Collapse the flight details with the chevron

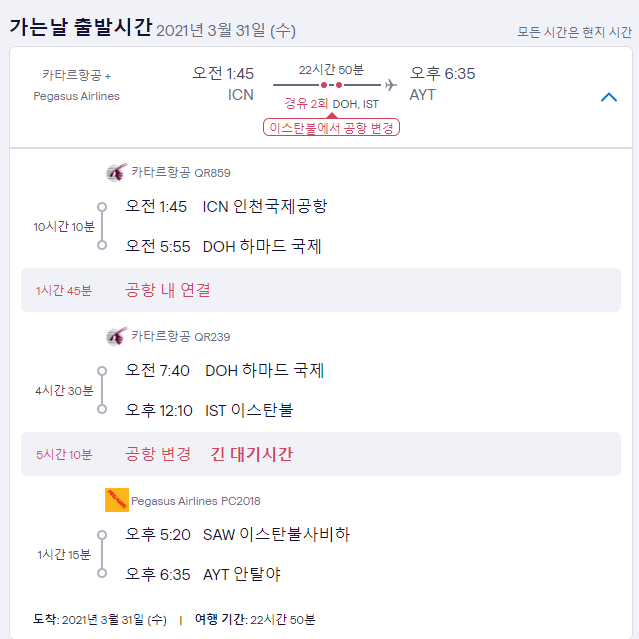(609, 97)
